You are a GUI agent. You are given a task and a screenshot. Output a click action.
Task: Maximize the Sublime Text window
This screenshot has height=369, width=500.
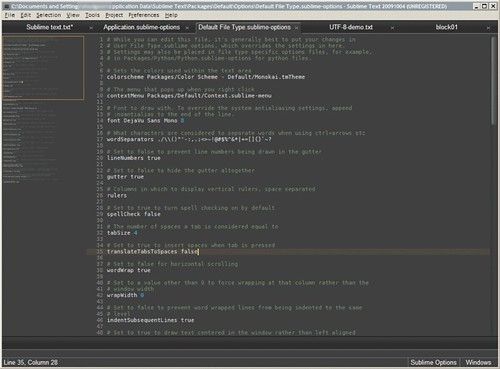coord(485,6)
